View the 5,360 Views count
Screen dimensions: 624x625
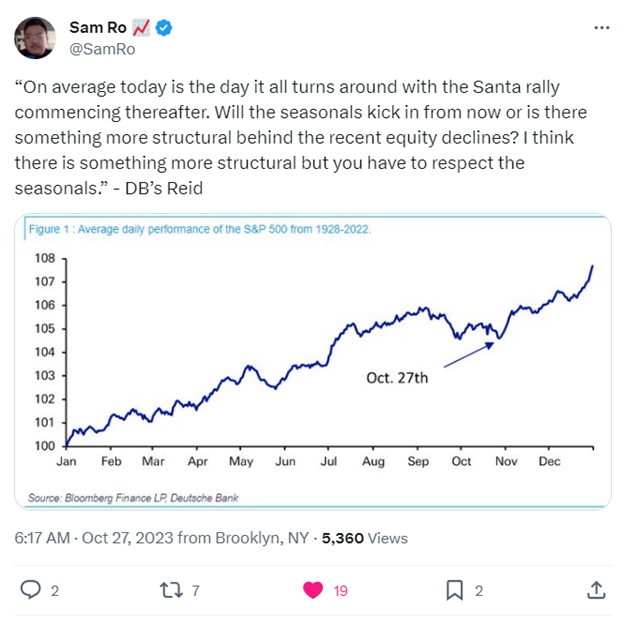[x=365, y=537]
